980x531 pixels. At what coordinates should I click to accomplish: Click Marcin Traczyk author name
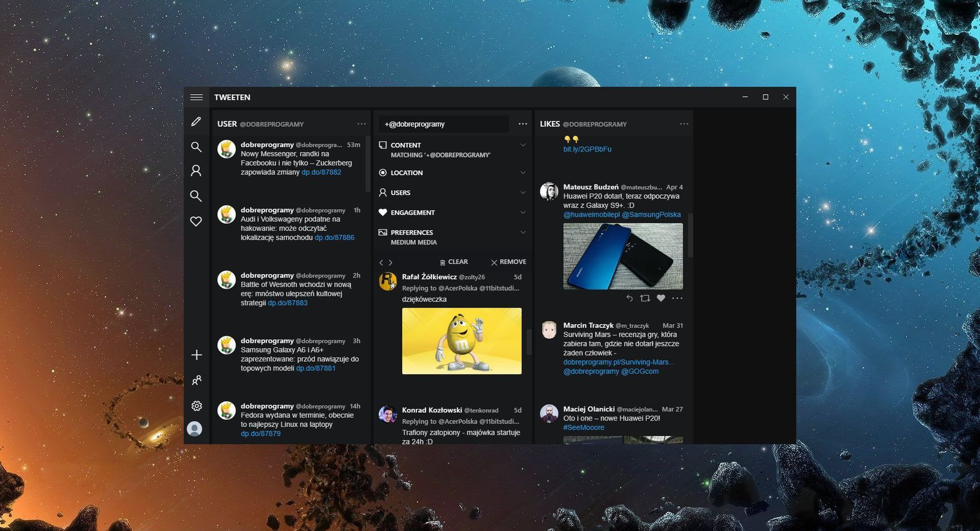coord(589,325)
